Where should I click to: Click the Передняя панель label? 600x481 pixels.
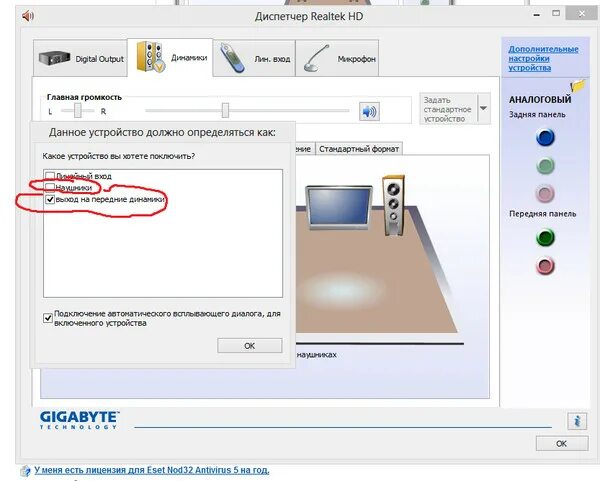542,214
